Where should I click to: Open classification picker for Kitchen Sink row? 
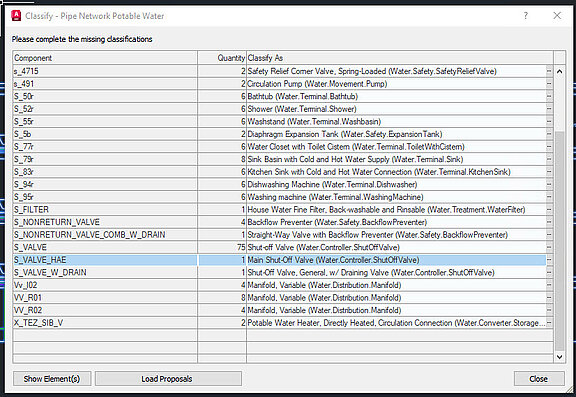pyautogui.click(x=549, y=172)
